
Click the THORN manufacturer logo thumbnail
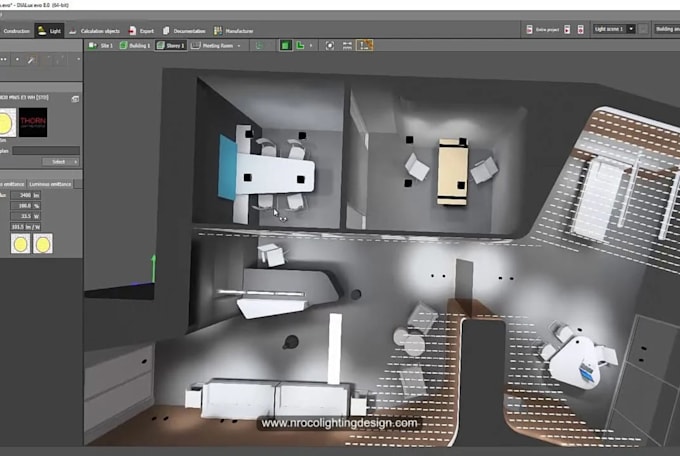[x=33, y=122]
